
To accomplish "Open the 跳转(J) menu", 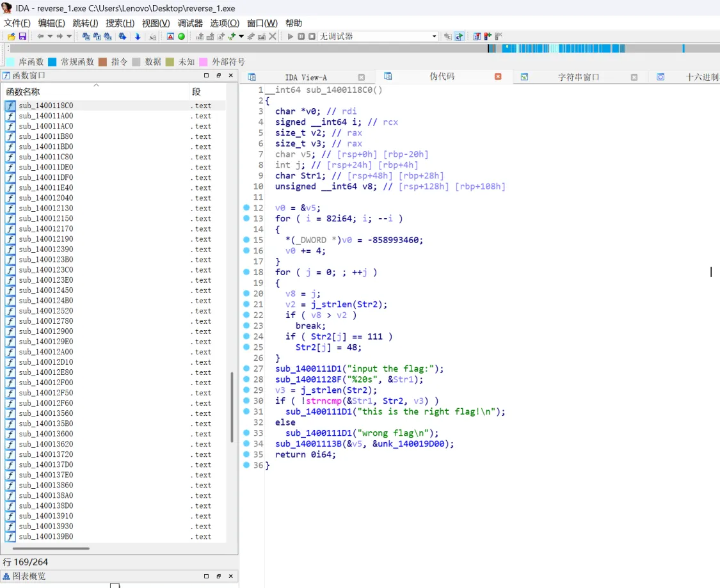I will pos(85,23).
